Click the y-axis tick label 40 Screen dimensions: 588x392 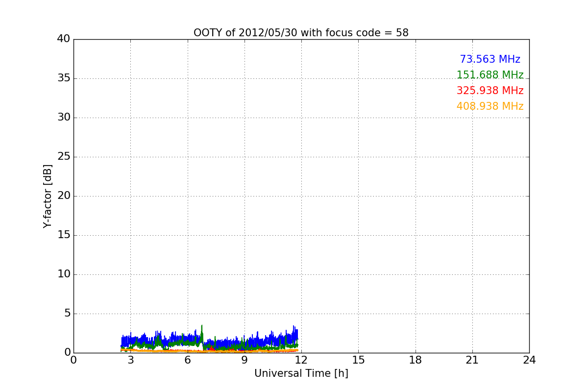[x=64, y=39]
